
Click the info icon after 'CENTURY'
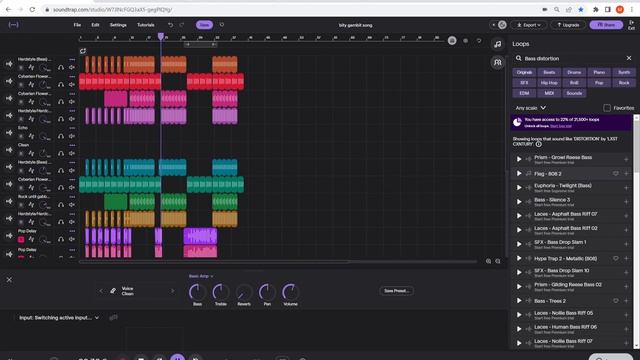coord(539,144)
